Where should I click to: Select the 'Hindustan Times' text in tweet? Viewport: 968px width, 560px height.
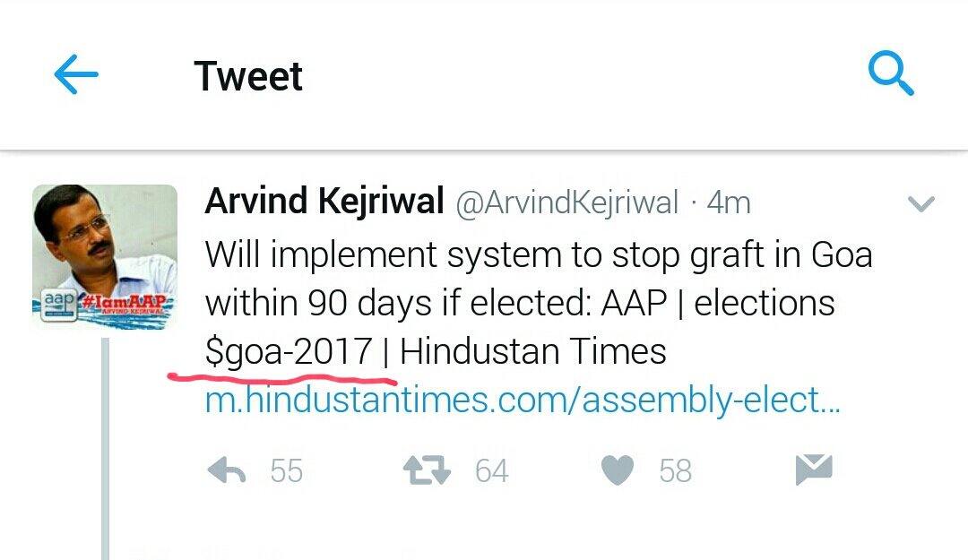coord(532,351)
